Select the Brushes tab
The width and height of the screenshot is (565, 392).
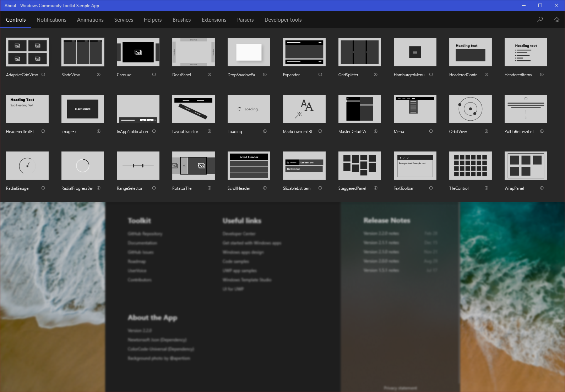point(182,20)
